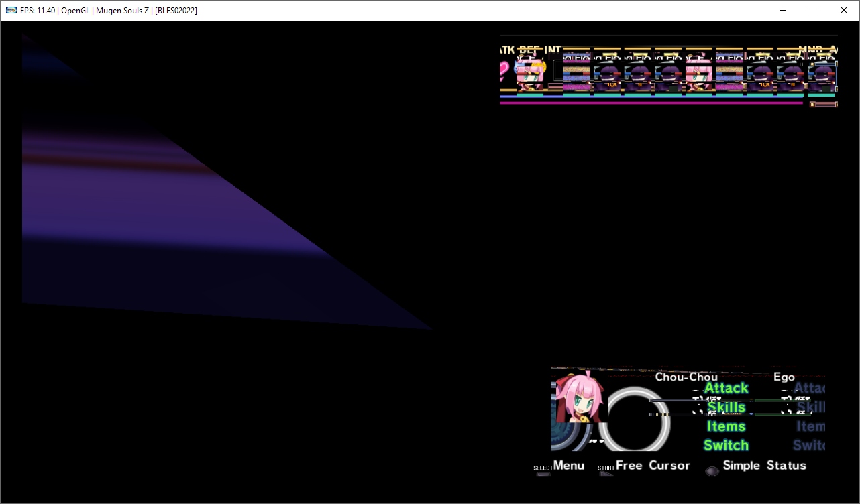Click the START button label
The height and width of the screenshot is (504, 860).
click(606, 468)
